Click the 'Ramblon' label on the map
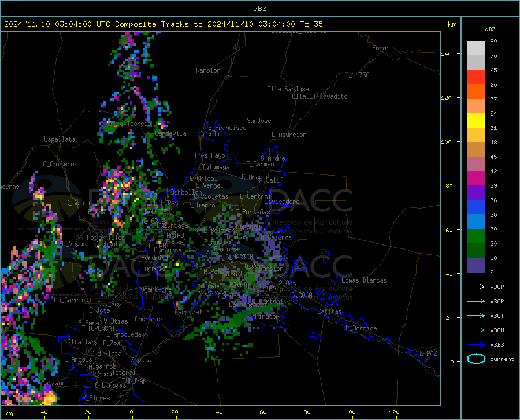The height and width of the screenshot is (420, 520). 208,70
